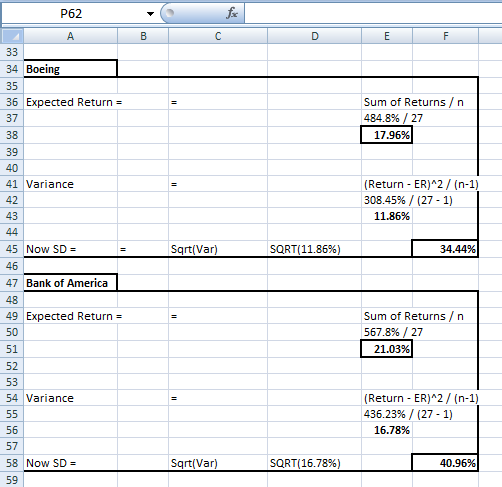Click 'Now SD =' in row 58
Image resolution: width=502 pixels, height=487 pixels.
click(51, 463)
